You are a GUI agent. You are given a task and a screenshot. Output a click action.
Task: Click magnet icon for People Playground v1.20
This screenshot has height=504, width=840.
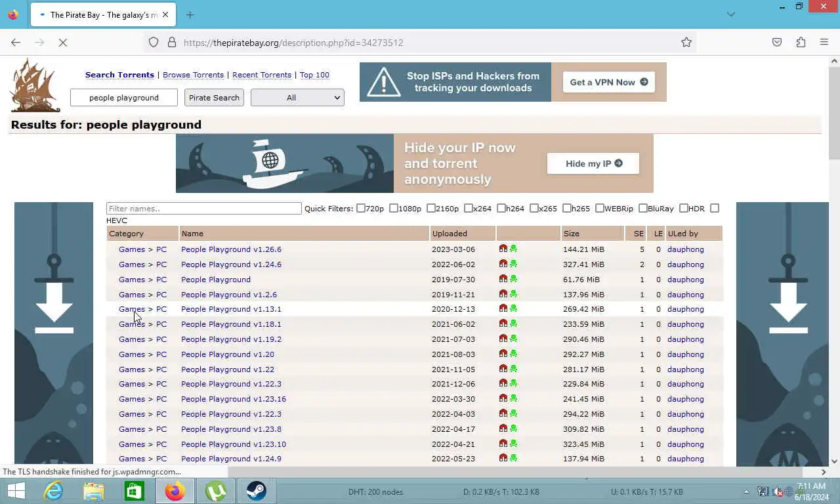point(503,354)
